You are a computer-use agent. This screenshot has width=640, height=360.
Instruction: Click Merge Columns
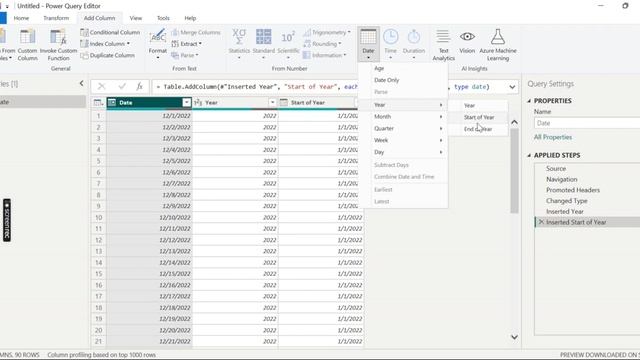tap(196, 32)
